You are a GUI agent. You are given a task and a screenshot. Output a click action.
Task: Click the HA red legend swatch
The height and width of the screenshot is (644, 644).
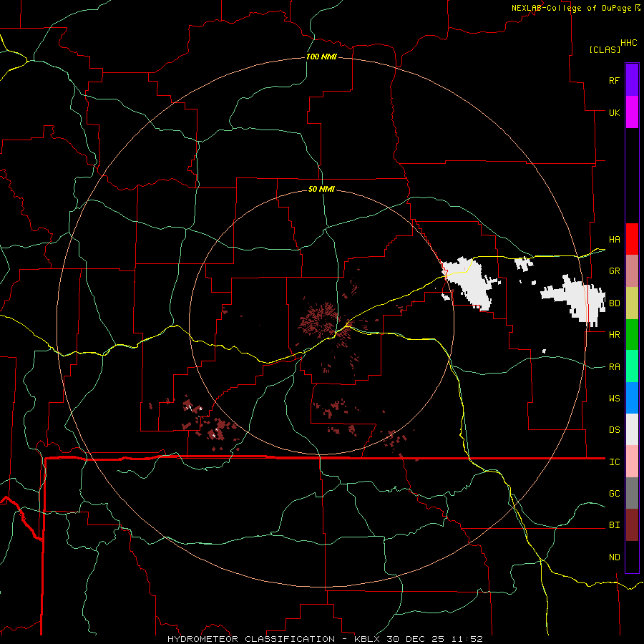coord(632,239)
